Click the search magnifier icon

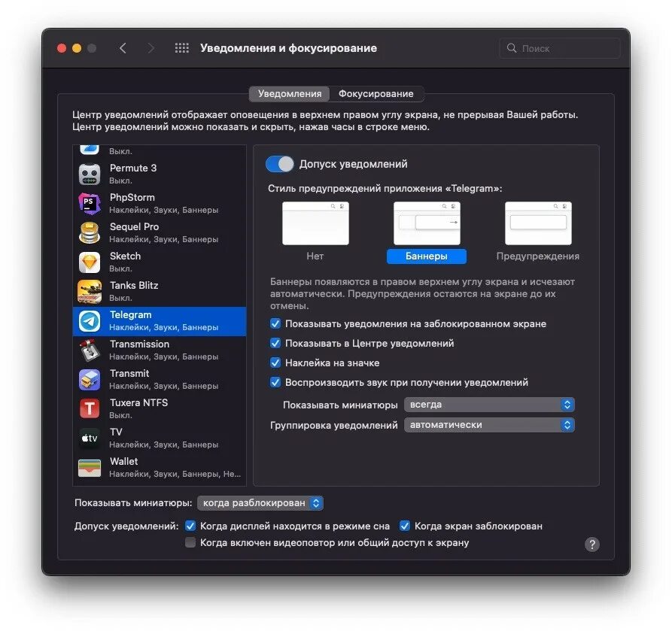(511, 48)
